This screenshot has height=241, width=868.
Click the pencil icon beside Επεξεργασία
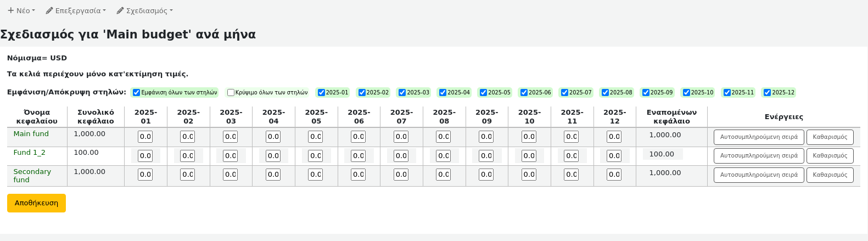point(49,10)
